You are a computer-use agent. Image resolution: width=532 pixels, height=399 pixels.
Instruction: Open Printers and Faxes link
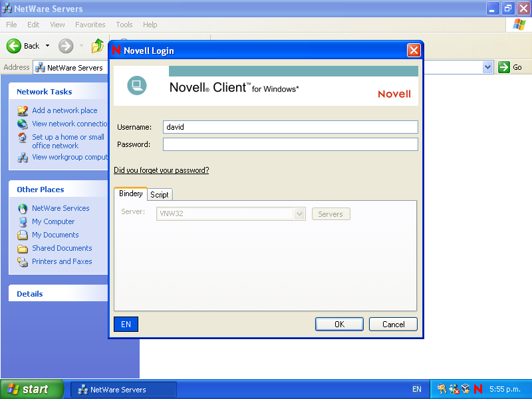[x=62, y=261]
